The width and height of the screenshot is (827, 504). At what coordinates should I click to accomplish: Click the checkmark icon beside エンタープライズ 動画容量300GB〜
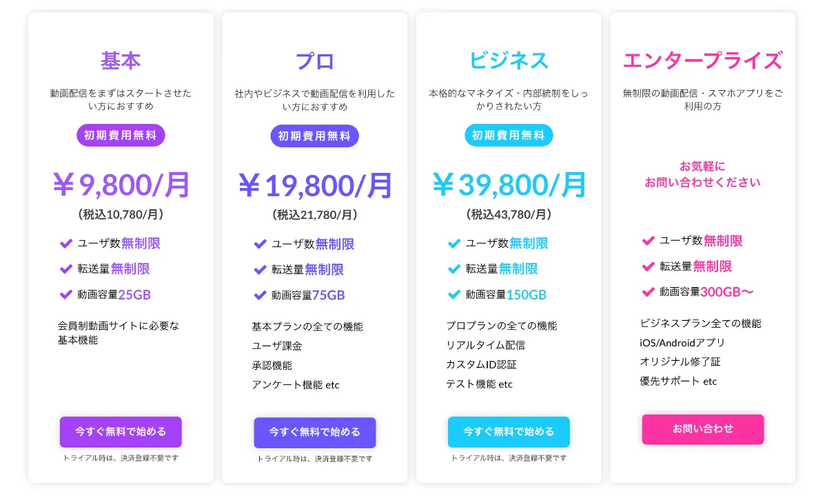click(649, 293)
